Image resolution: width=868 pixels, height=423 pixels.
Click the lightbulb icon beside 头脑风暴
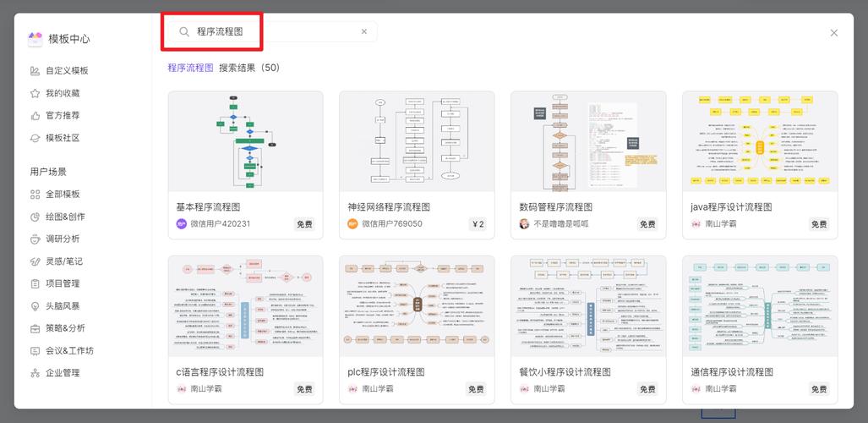35,306
